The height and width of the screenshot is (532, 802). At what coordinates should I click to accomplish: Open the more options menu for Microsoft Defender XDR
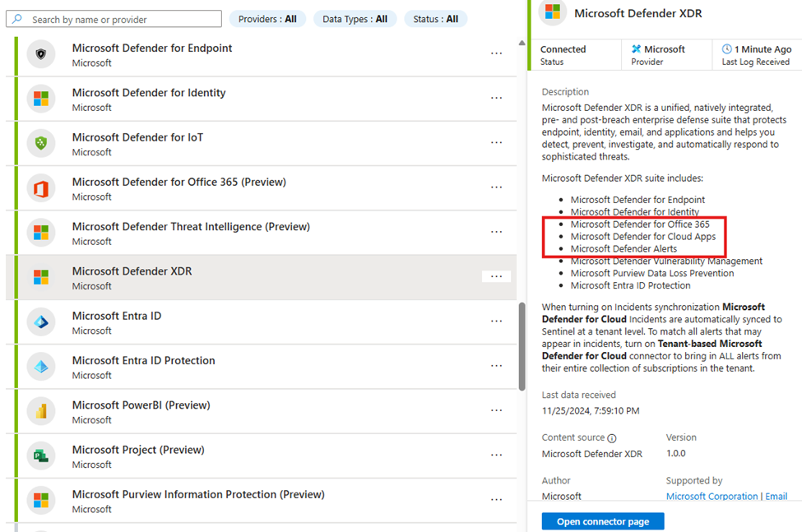point(496,276)
